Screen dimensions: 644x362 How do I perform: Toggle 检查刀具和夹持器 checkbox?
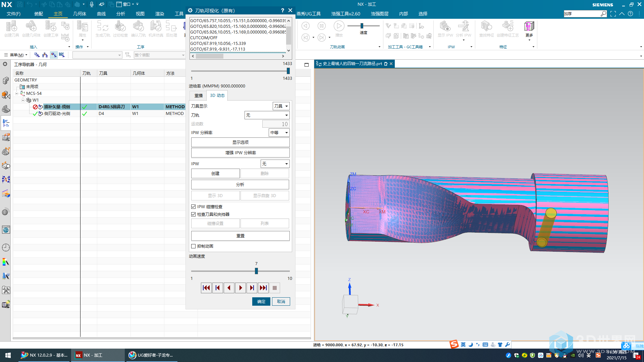194,215
